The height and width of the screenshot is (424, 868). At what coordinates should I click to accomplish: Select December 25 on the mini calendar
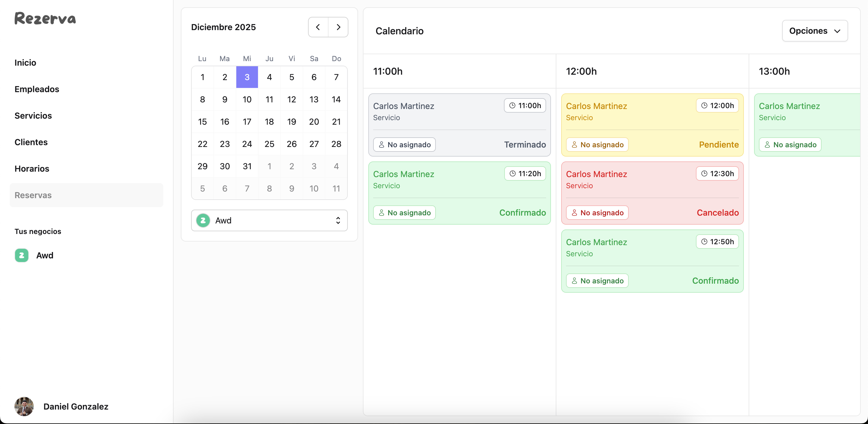(269, 144)
